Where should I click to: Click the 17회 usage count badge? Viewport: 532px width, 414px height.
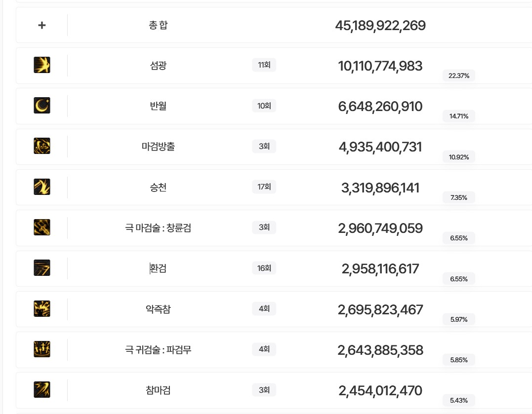264,187
